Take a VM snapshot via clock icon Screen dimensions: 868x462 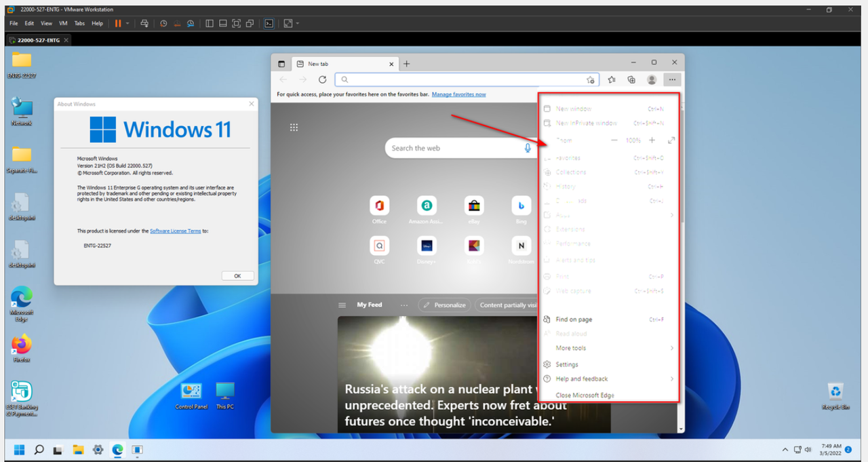tap(163, 23)
